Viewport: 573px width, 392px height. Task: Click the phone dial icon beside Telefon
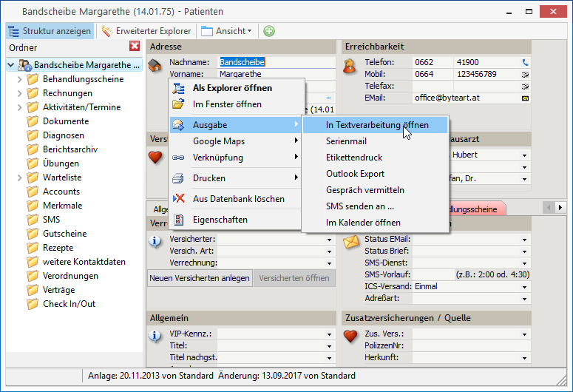coord(525,63)
